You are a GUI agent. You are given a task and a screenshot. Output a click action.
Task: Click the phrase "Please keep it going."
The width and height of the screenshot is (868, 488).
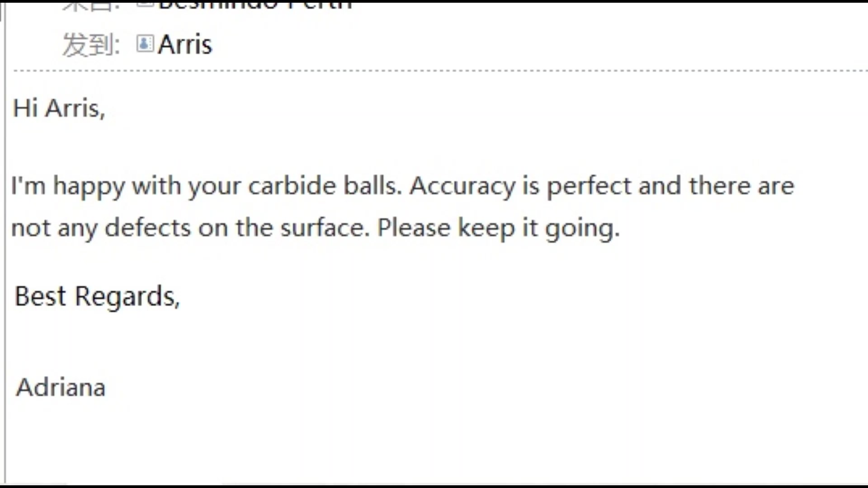498,228
